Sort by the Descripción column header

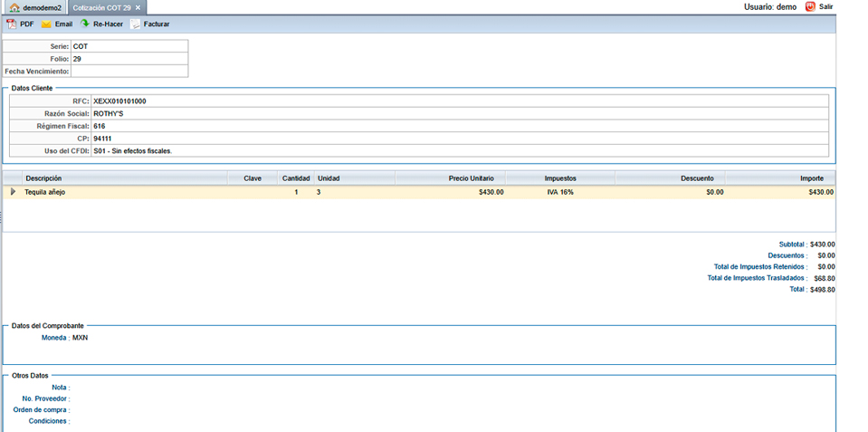tap(43, 178)
